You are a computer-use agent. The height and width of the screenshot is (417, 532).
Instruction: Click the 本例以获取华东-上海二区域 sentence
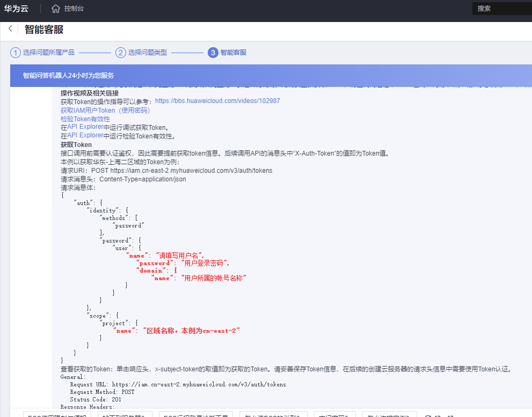point(120,162)
